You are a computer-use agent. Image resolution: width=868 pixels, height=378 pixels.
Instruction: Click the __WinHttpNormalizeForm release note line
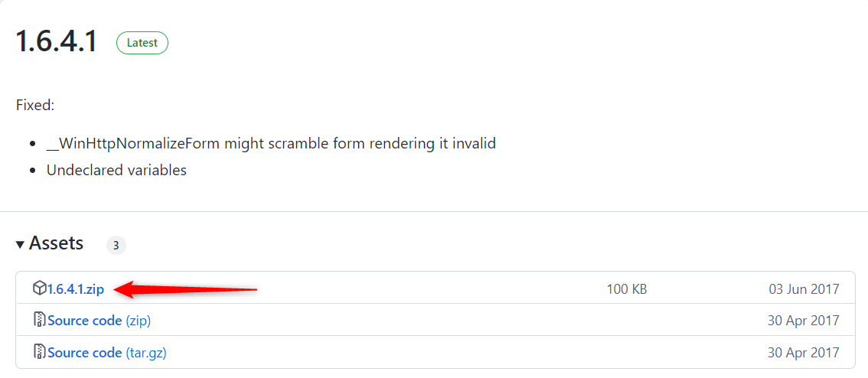pos(271,143)
